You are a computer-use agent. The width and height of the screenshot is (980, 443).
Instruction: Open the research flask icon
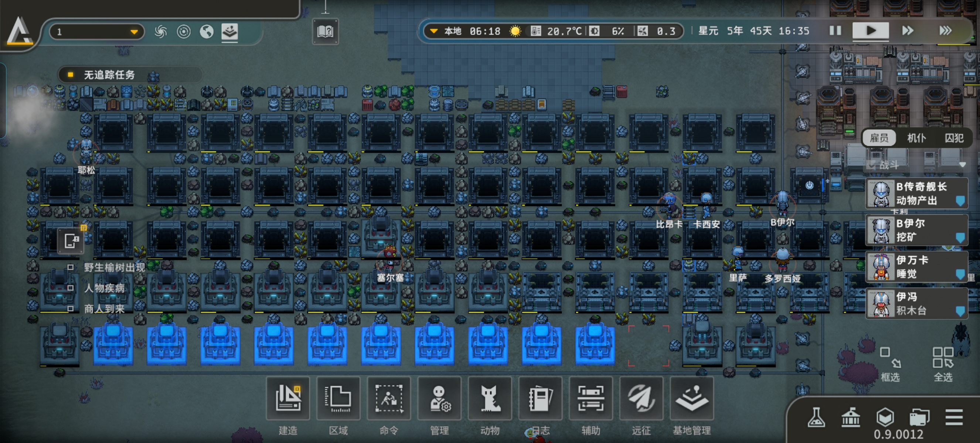coord(816,417)
